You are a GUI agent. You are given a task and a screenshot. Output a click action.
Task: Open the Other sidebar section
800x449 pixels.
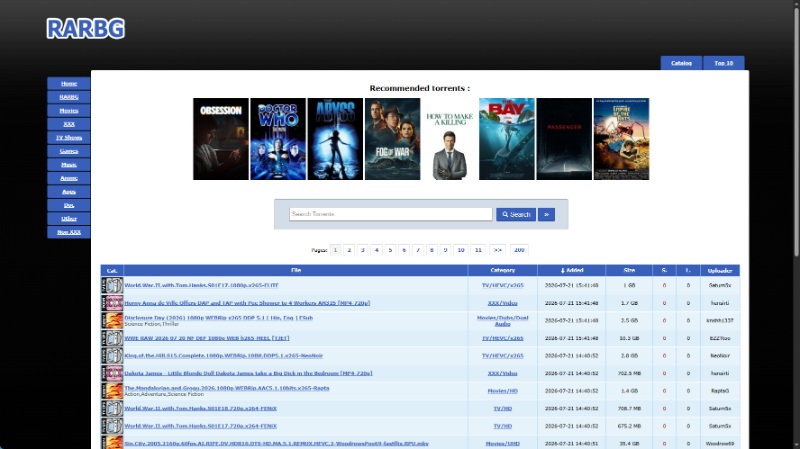[x=69, y=219]
